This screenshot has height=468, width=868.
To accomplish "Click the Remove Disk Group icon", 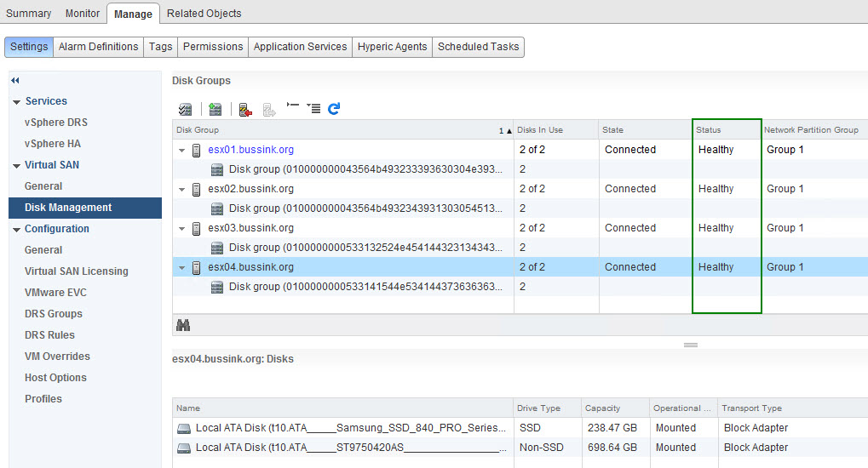I will pyautogui.click(x=245, y=109).
